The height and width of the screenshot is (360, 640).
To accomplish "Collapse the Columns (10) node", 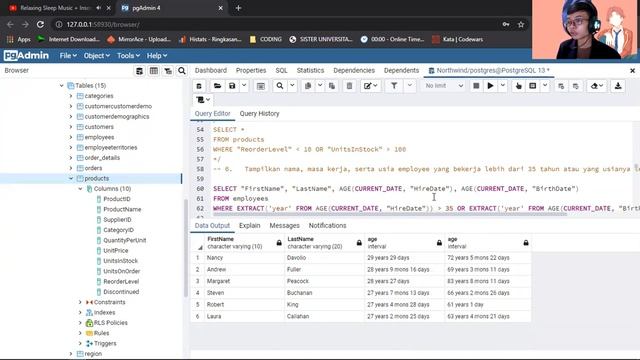I will (80, 189).
